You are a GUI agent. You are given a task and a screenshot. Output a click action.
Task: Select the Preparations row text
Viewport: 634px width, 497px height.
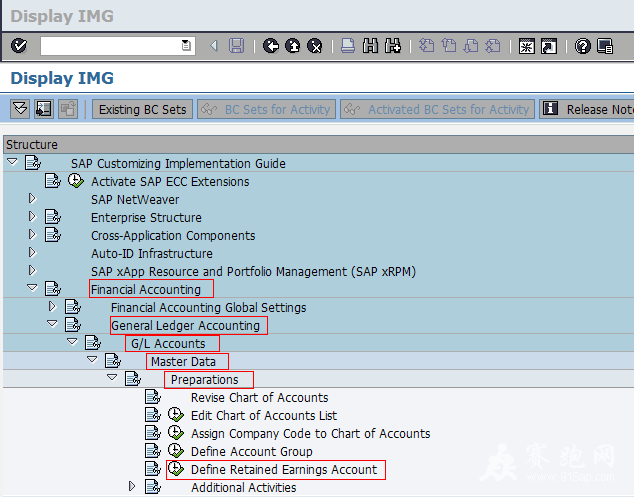coord(205,380)
